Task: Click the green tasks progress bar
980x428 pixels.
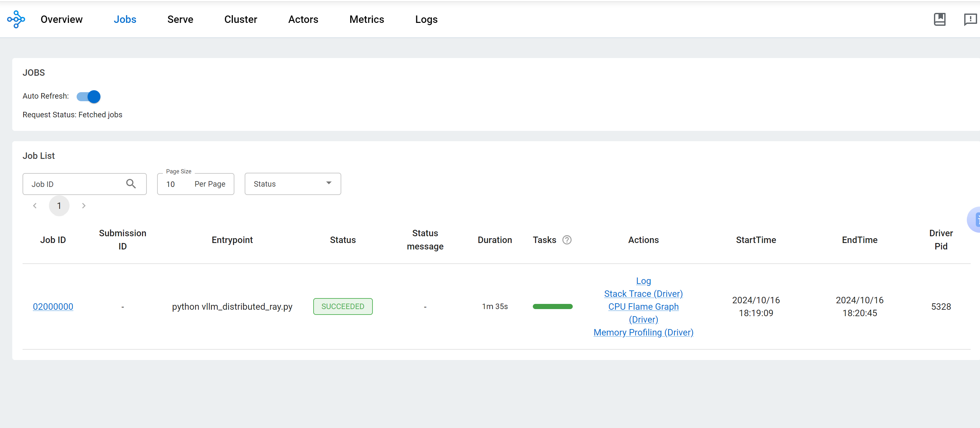Action: [x=552, y=307]
